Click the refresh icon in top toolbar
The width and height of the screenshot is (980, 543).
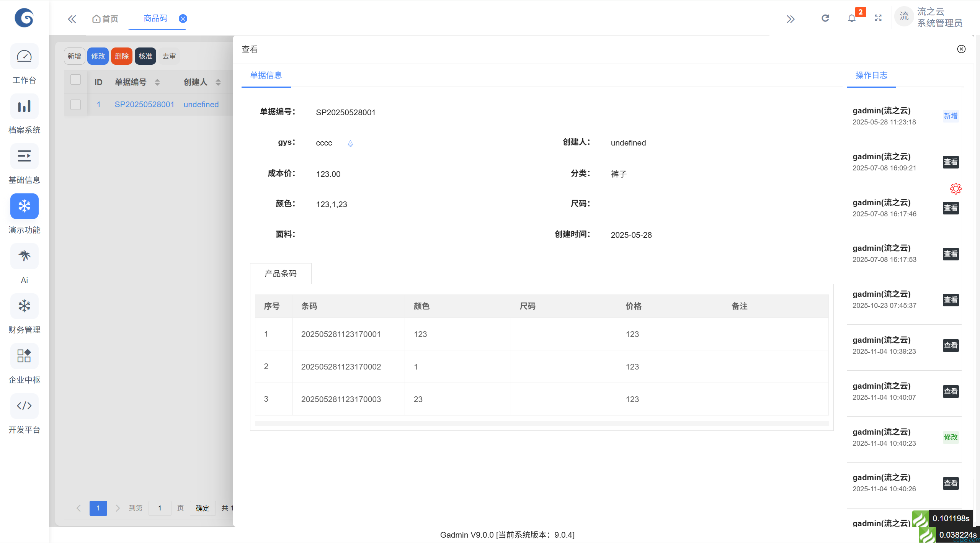coord(825,18)
